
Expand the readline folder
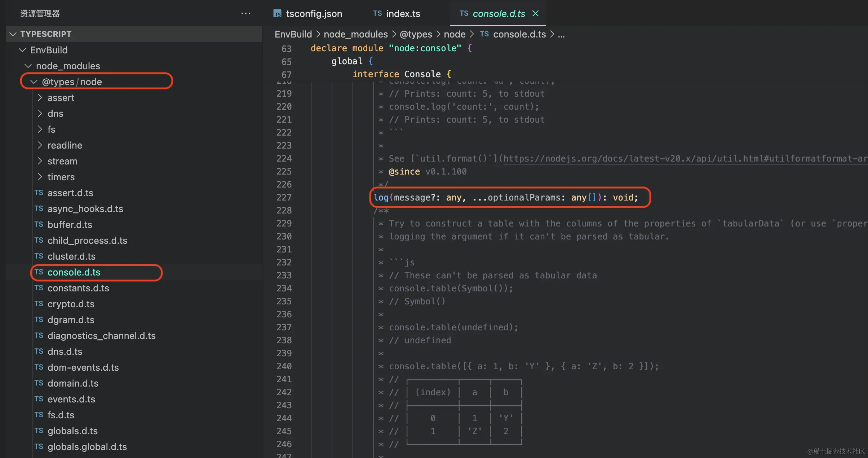tap(40, 145)
